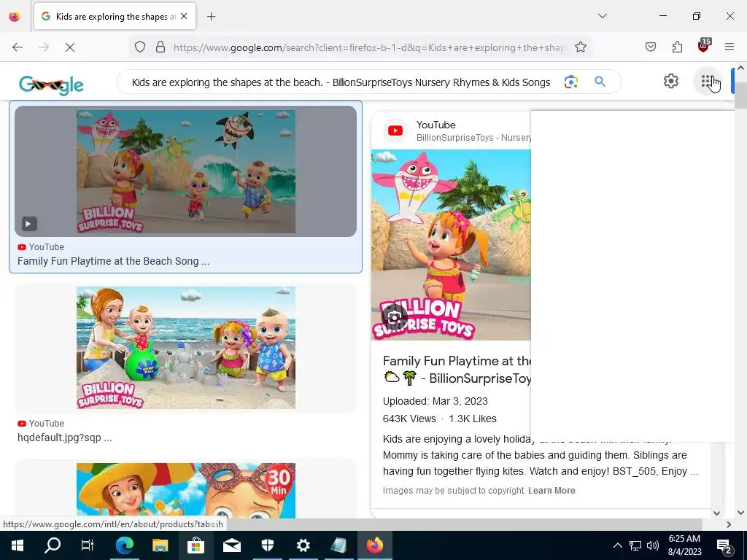Open Firefox extensions menu
This screenshot has width=747, height=560.
pyautogui.click(x=677, y=47)
